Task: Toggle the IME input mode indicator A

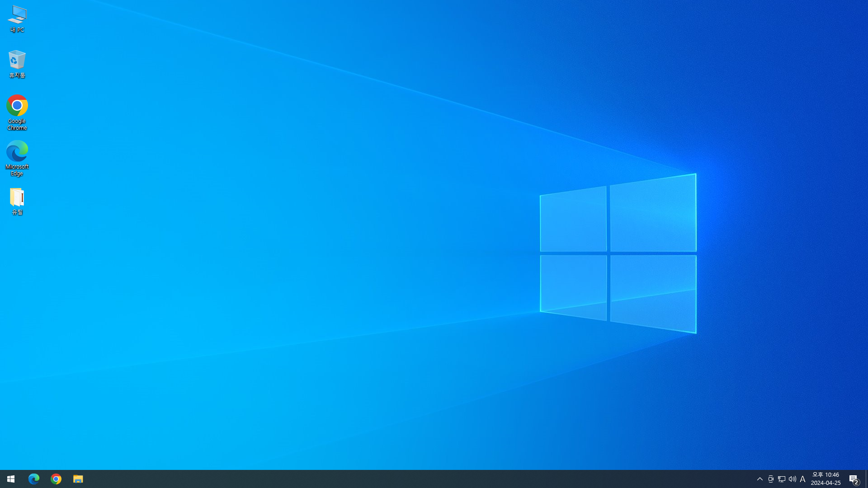Action: 803,479
